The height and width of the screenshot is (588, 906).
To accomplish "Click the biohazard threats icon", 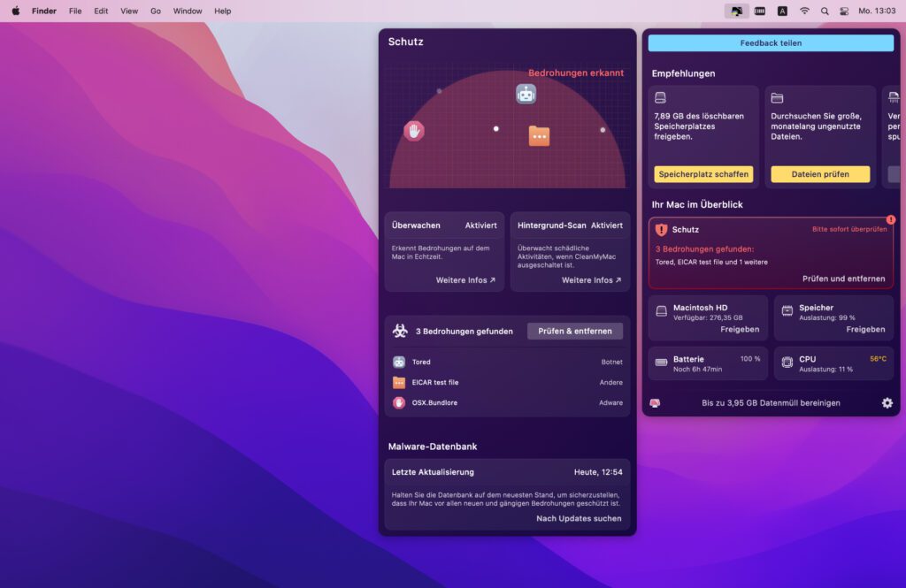I will pyautogui.click(x=400, y=331).
